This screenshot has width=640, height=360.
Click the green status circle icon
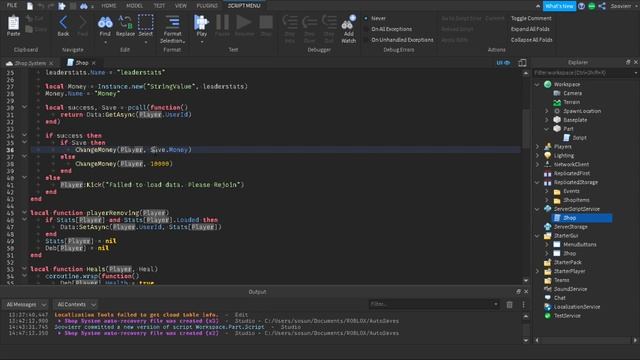coord(591,6)
